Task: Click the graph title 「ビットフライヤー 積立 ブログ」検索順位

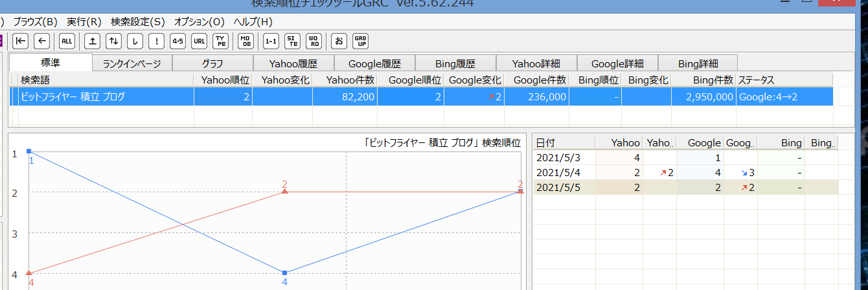Action: (x=442, y=142)
